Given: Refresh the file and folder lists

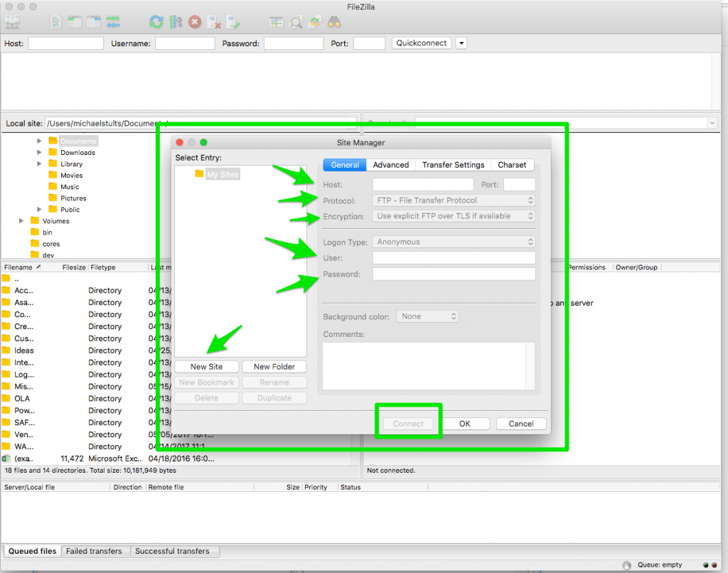Looking at the screenshot, I should (x=156, y=22).
